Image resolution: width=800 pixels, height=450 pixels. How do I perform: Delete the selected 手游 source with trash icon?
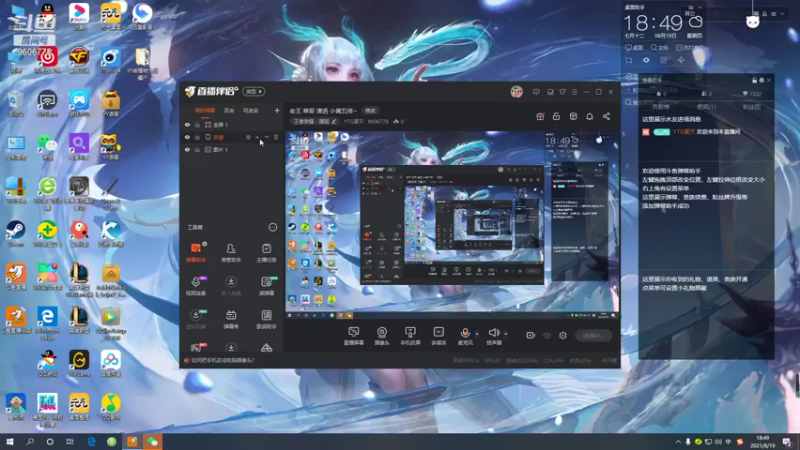click(x=276, y=137)
